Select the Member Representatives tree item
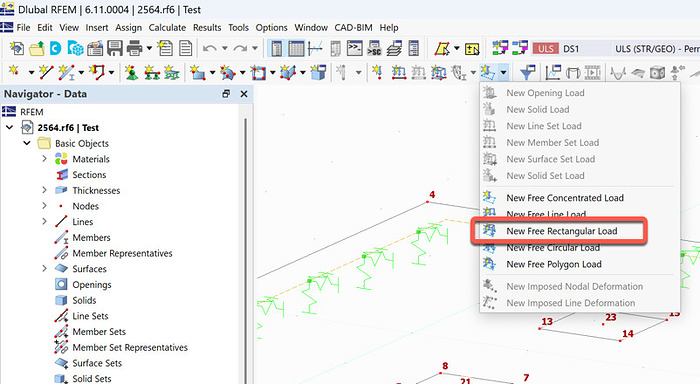Image resolution: width=700 pixels, height=384 pixels. pyautogui.click(x=122, y=253)
